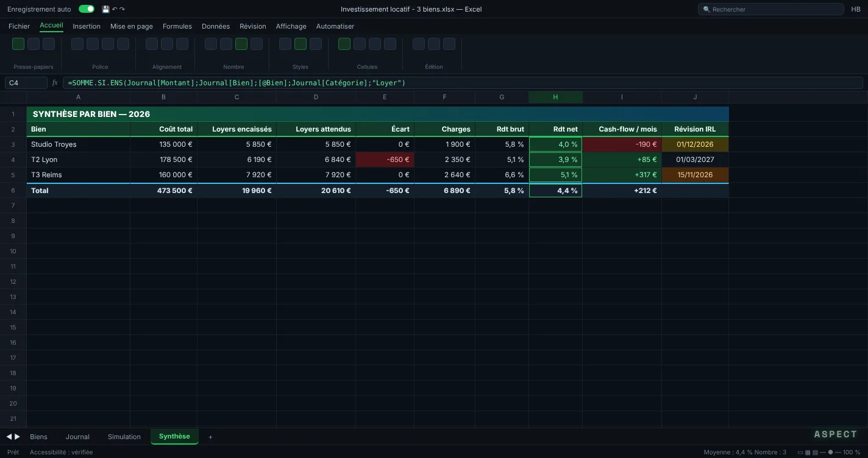Save the workbook with the floppy disk icon

tap(105, 9)
